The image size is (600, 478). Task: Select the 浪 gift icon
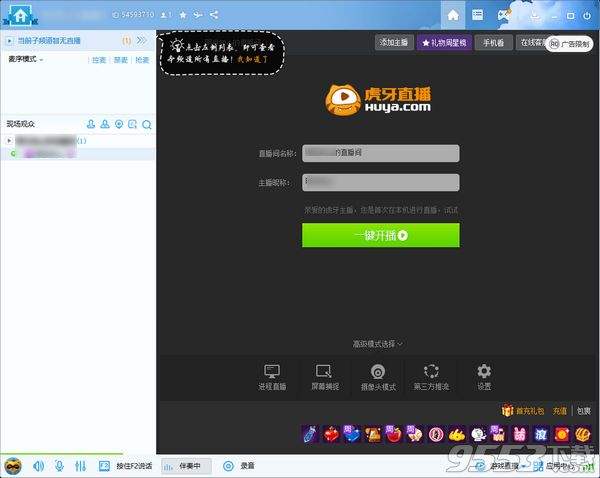tap(541, 434)
